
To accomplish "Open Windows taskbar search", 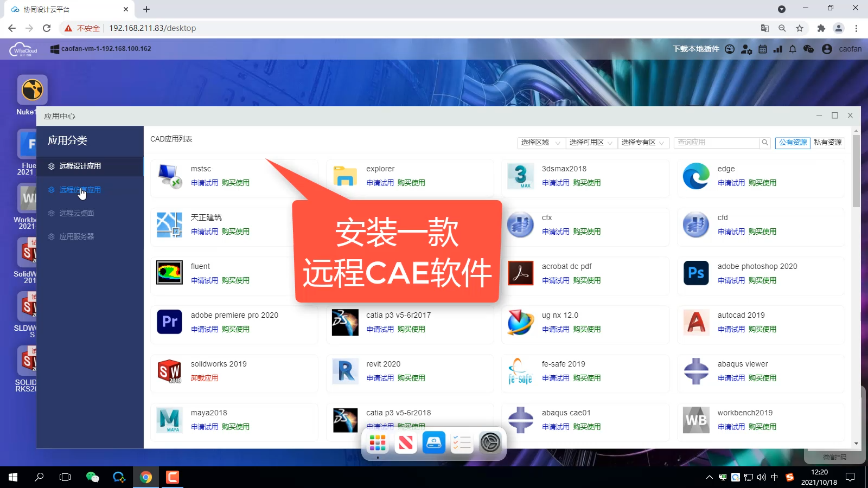I will [39, 477].
